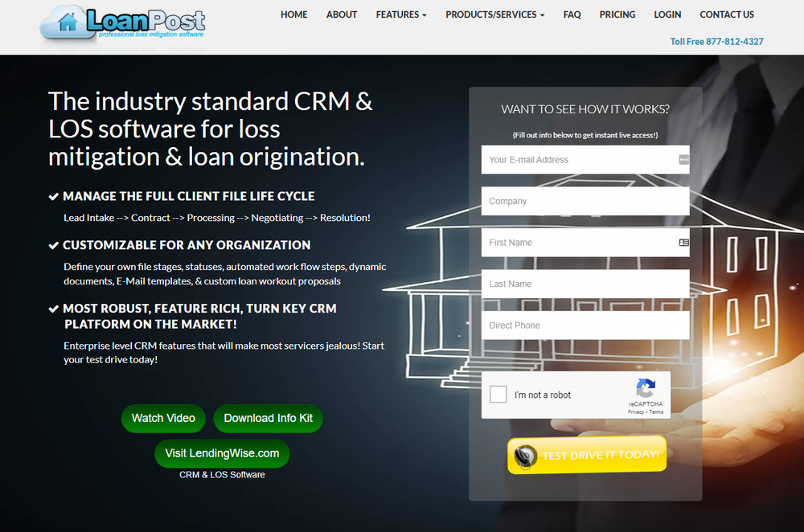Click the 'PLATFORM ON THE MARKET!' heading
804x532 pixels.
[151, 325]
